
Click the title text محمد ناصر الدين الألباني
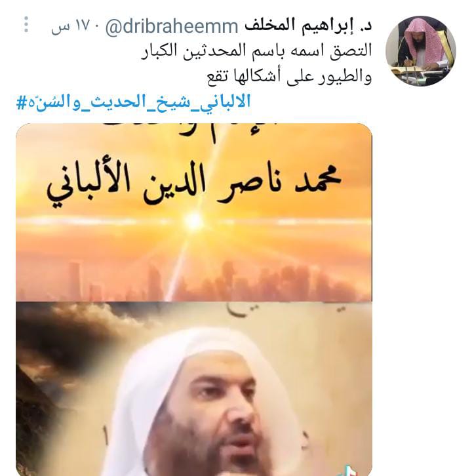coord(194,184)
